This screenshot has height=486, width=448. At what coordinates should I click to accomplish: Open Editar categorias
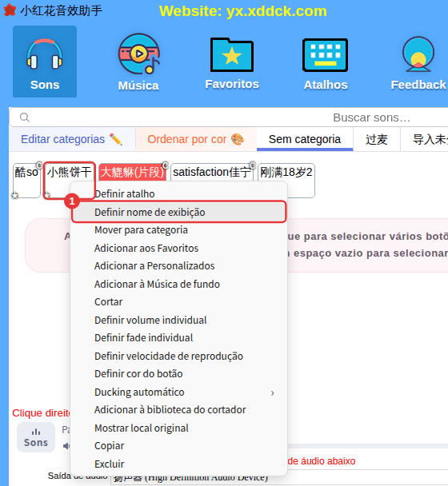[x=72, y=139]
